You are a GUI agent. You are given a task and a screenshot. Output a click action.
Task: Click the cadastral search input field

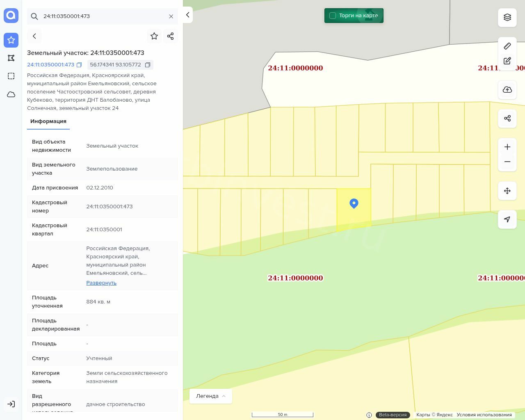pyautogui.click(x=103, y=16)
